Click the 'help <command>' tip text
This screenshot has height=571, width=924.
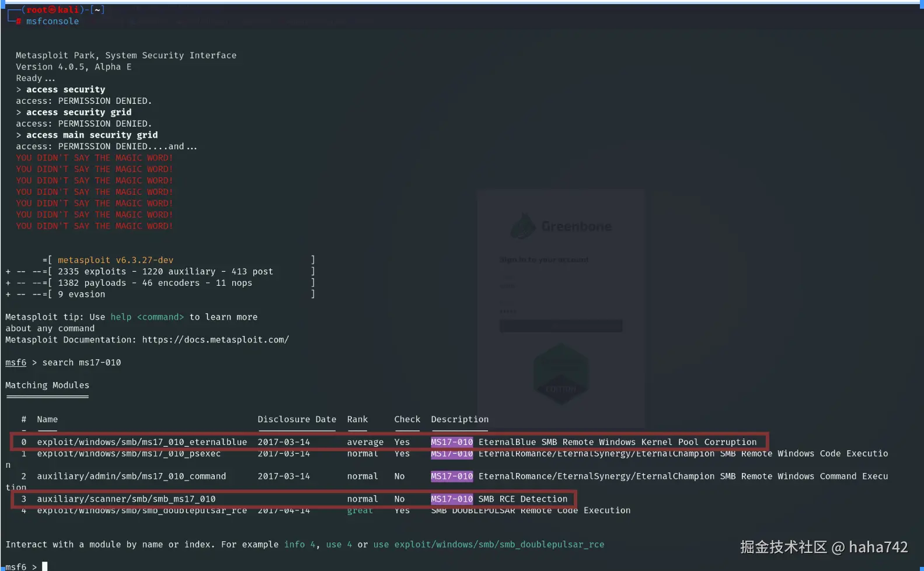point(147,317)
